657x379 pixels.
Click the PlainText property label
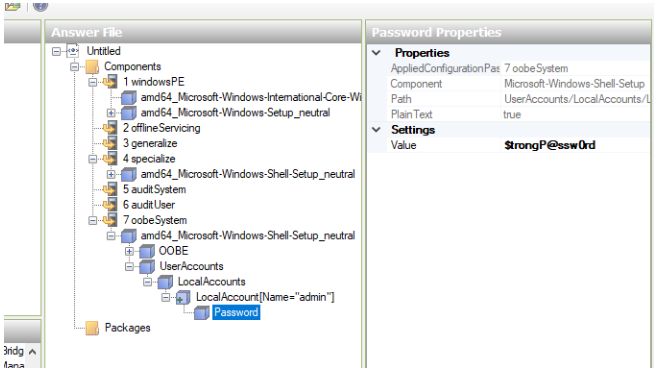point(411,114)
